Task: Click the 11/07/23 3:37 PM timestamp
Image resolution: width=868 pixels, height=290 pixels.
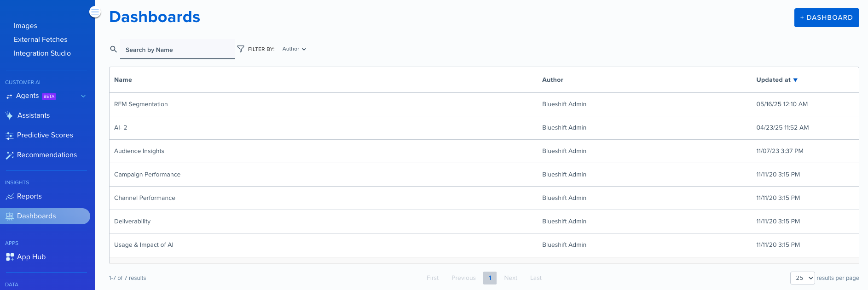Action: point(780,151)
